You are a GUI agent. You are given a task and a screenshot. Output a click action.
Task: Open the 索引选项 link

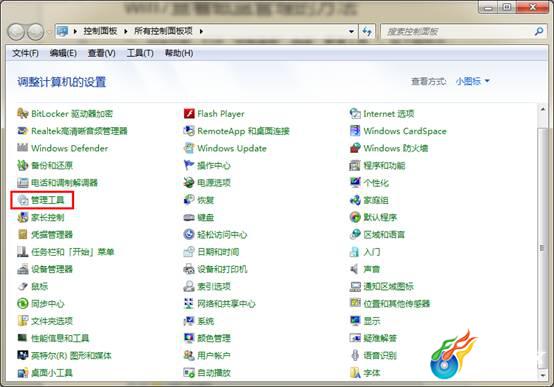214,286
